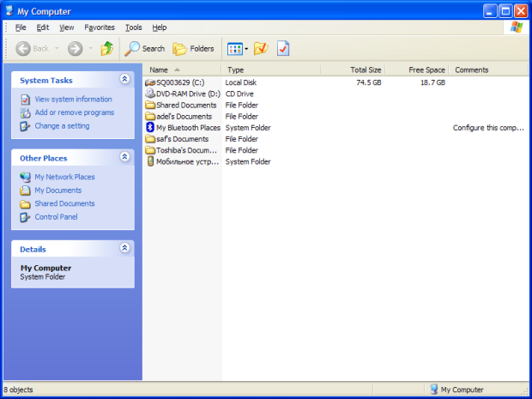This screenshot has height=399, width=532.
Task: Click the Views grid icon
Action: pos(235,49)
